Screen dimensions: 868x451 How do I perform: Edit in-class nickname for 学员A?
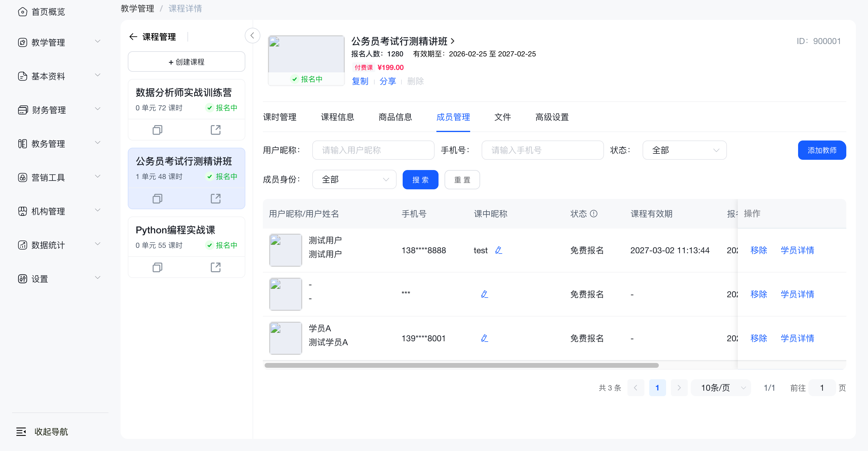tap(485, 338)
